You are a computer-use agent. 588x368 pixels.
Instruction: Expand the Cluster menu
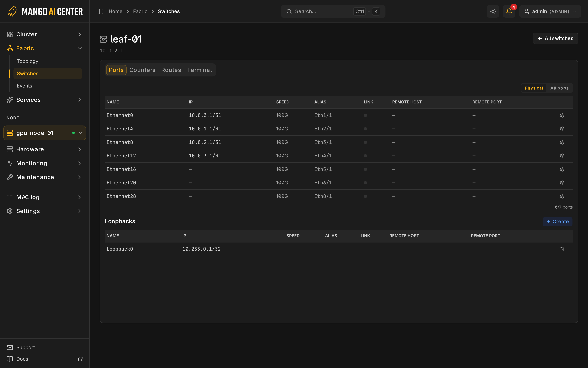coord(45,34)
